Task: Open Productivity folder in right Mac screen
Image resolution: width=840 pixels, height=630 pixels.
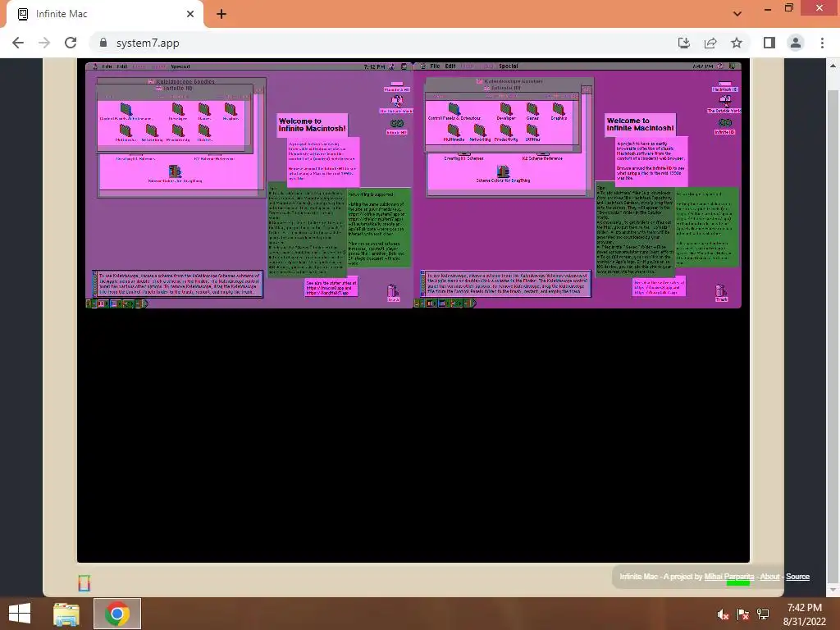Action: (505, 133)
